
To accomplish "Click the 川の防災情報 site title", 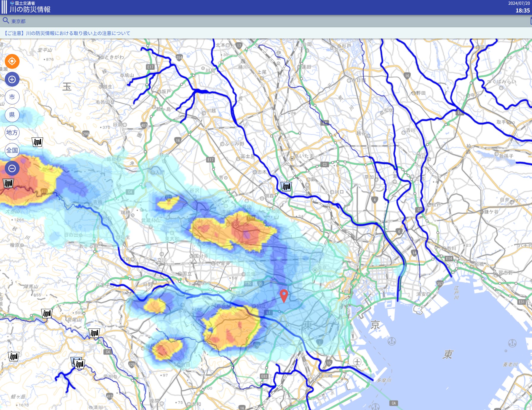I will point(30,9).
